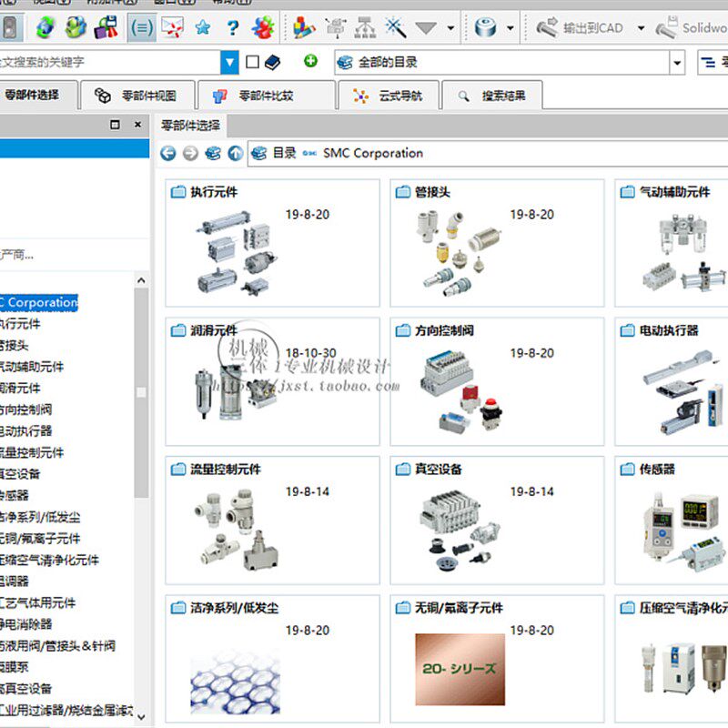Open the 真空设备 folder card
Image resolution: width=728 pixels, height=728 pixels.
[x=497, y=520]
